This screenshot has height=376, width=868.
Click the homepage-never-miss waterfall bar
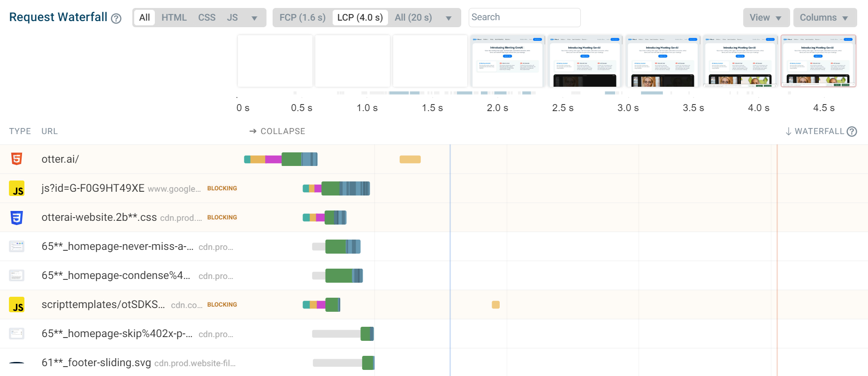[x=336, y=247]
